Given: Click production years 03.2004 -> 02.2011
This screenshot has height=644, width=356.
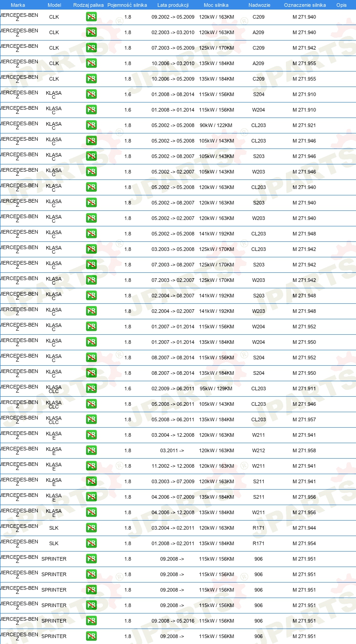Looking at the screenshot, I should (173, 528).
